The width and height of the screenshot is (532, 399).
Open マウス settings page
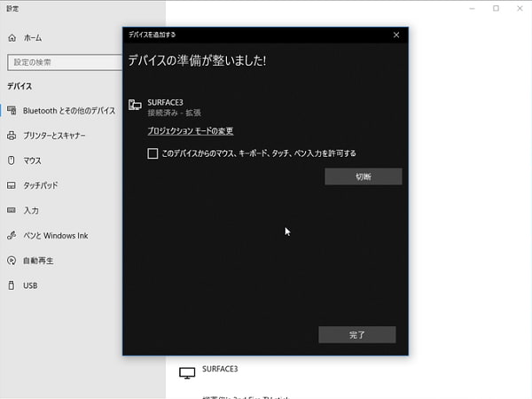tap(32, 160)
